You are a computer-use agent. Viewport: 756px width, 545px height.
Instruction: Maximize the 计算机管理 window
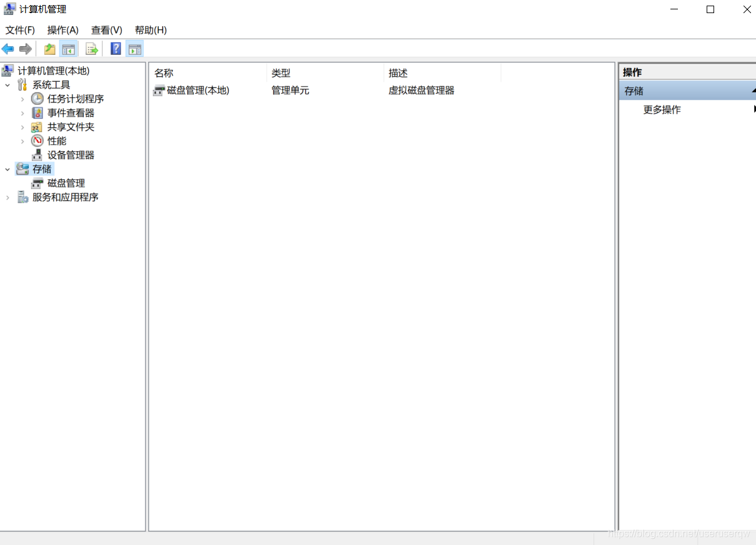click(710, 9)
